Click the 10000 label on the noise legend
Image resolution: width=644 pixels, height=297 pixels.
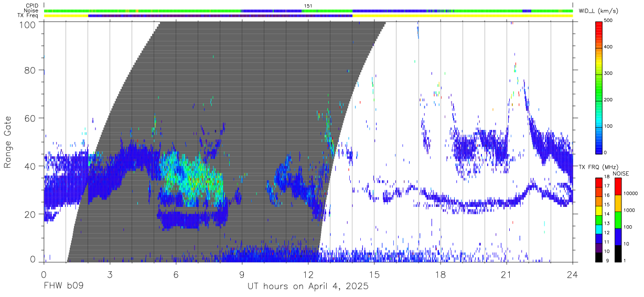630,193
